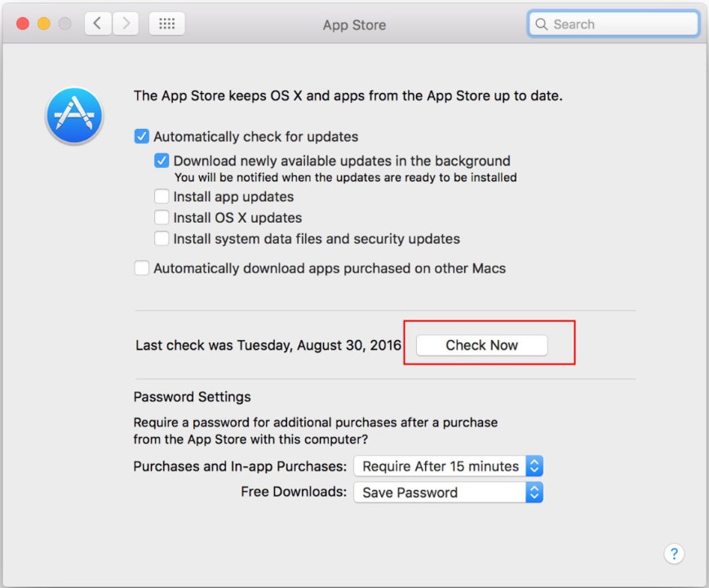This screenshot has width=709, height=588.
Task: Click the red close window button
Action: [x=23, y=24]
